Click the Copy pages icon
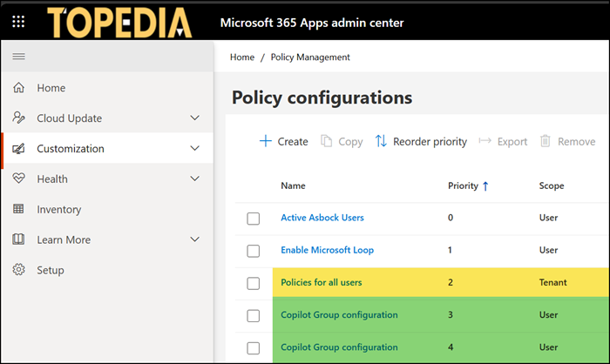The image size is (610, 364). 326,141
